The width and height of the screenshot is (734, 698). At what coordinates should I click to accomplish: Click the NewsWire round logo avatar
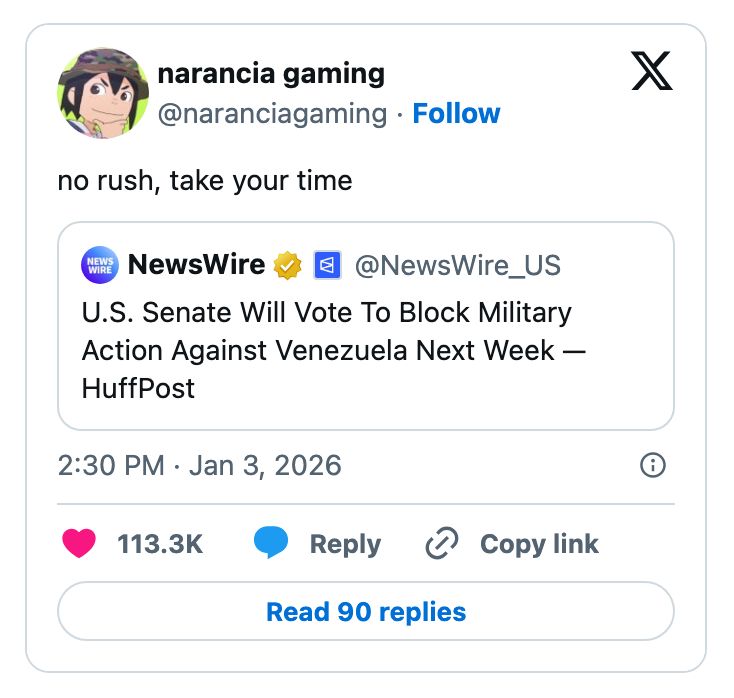pos(101,265)
